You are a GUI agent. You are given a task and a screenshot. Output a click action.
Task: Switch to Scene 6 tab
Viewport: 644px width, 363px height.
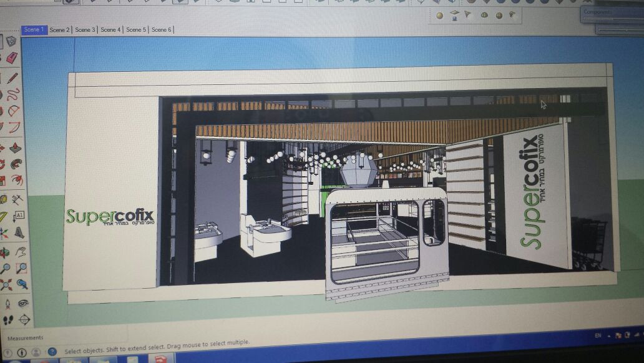(x=162, y=29)
